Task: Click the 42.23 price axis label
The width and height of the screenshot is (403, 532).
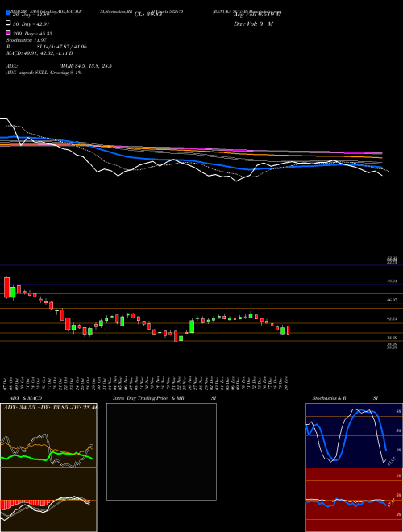Action: (x=393, y=319)
